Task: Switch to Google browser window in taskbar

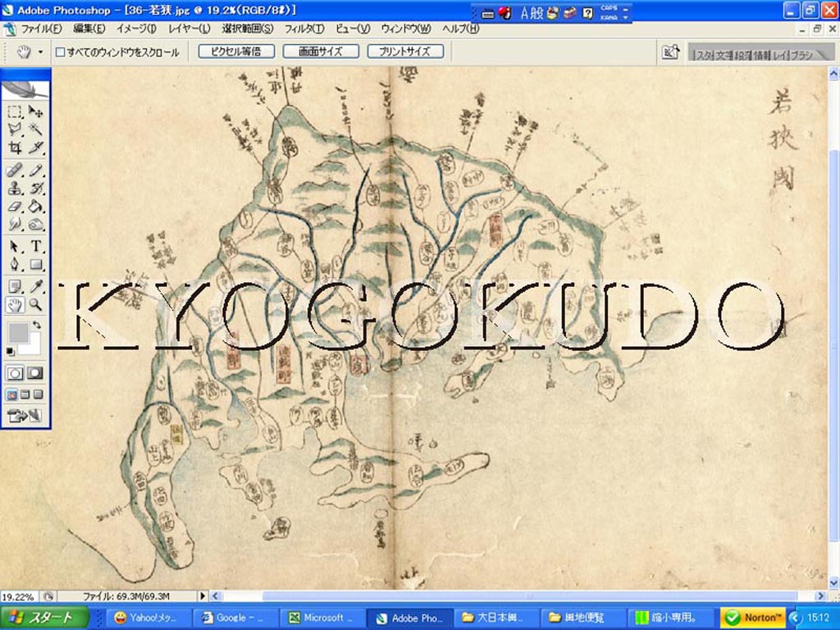Action: [235, 618]
